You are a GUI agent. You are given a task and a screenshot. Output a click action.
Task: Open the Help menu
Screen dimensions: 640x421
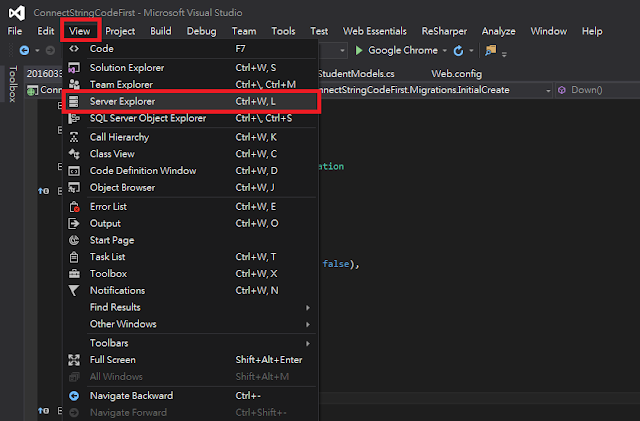592,31
